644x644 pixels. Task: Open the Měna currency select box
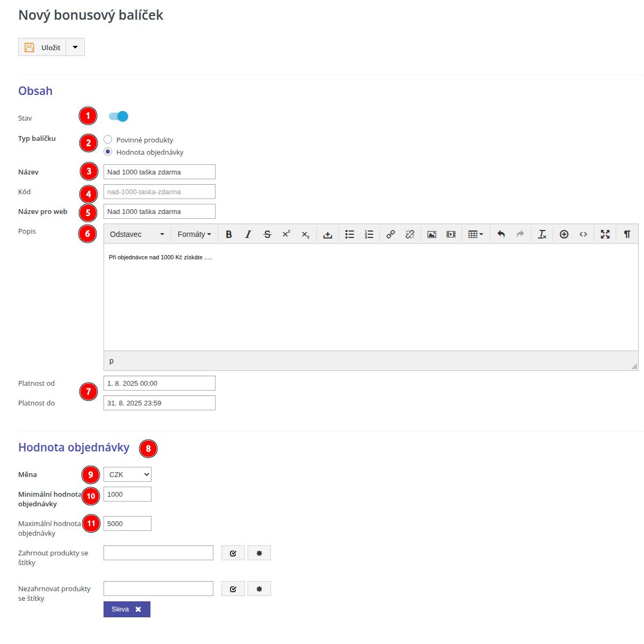coord(128,474)
